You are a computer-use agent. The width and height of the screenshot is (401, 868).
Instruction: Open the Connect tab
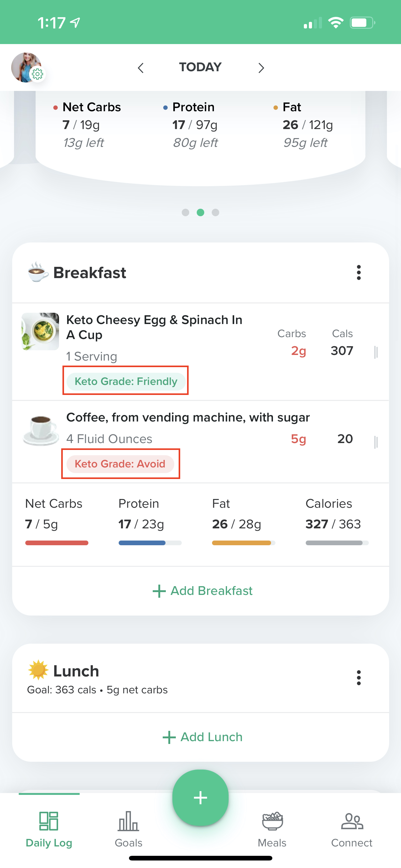pos(352,829)
